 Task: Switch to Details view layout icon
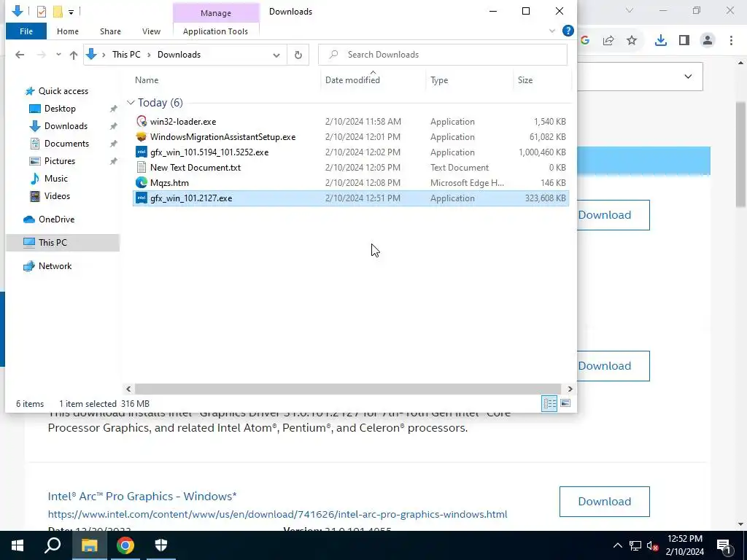pos(549,404)
